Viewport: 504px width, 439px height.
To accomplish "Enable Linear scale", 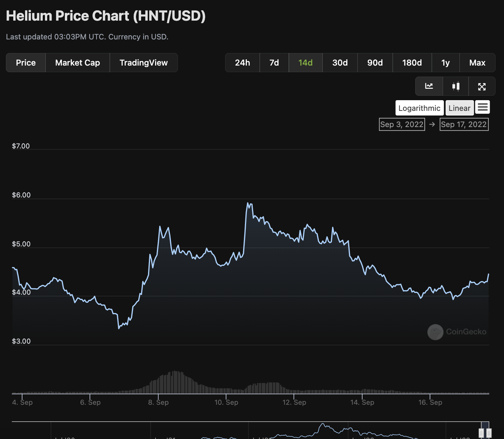I will coord(459,108).
